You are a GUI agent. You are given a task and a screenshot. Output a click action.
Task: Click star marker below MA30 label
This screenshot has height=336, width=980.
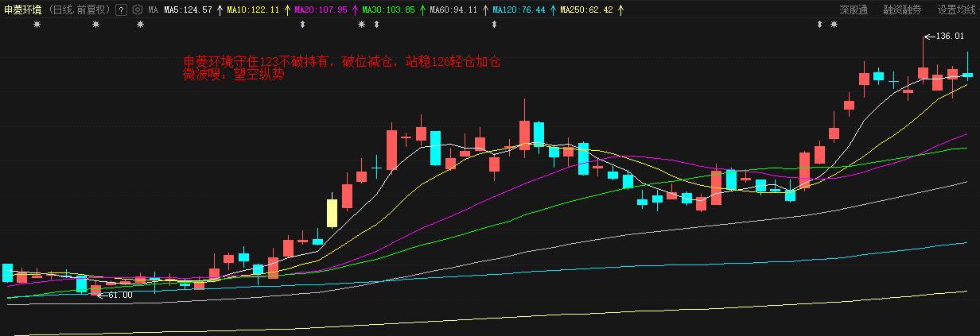coord(362,25)
